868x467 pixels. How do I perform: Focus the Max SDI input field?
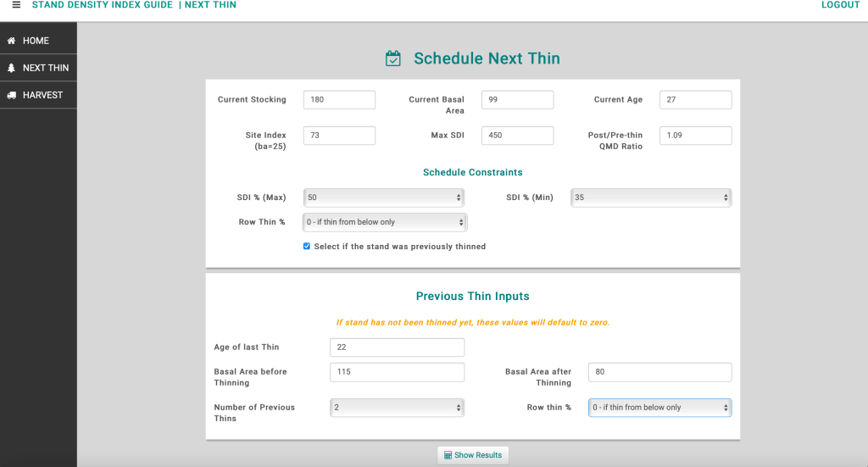[517, 136]
